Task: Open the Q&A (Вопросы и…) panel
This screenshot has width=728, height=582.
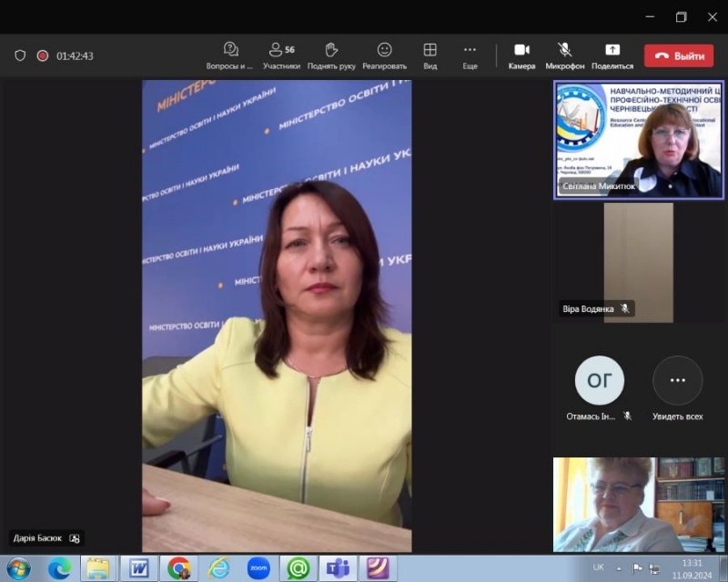Action: tap(230, 55)
